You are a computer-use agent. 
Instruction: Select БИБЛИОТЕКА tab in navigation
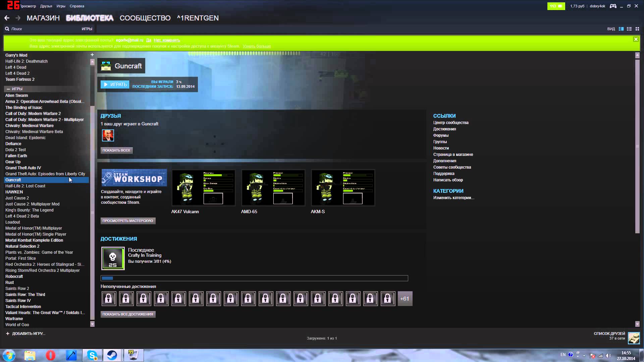pyautogui.click(x=90, y=18)
